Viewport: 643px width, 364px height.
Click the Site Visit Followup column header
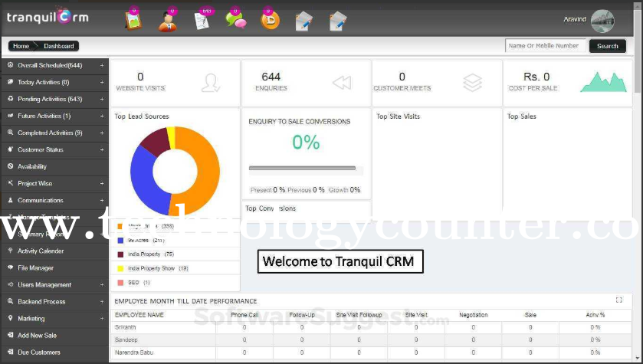(359, 315)
